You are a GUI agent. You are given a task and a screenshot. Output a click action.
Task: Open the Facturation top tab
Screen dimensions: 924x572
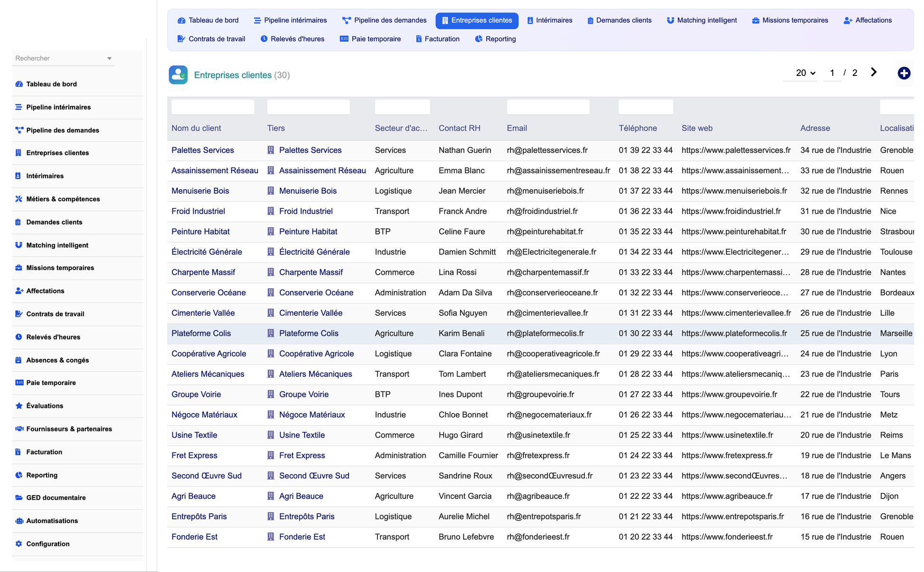[x=438, y=39]
